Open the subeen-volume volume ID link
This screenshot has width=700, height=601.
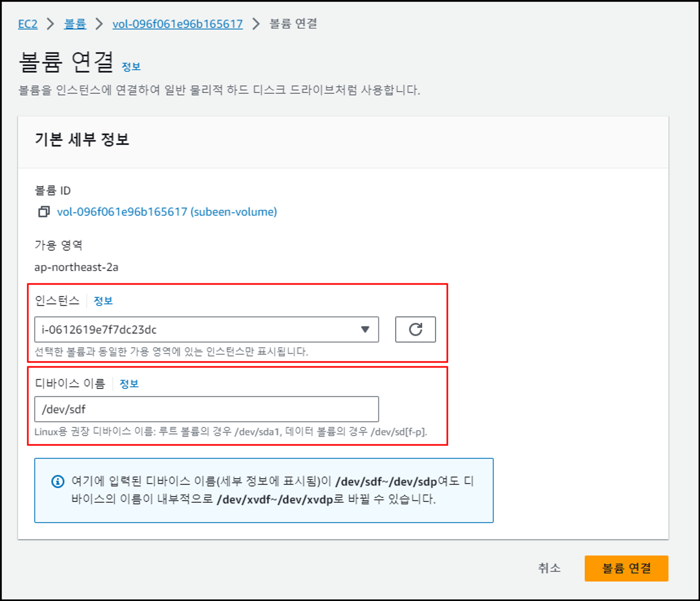point(167,212)
